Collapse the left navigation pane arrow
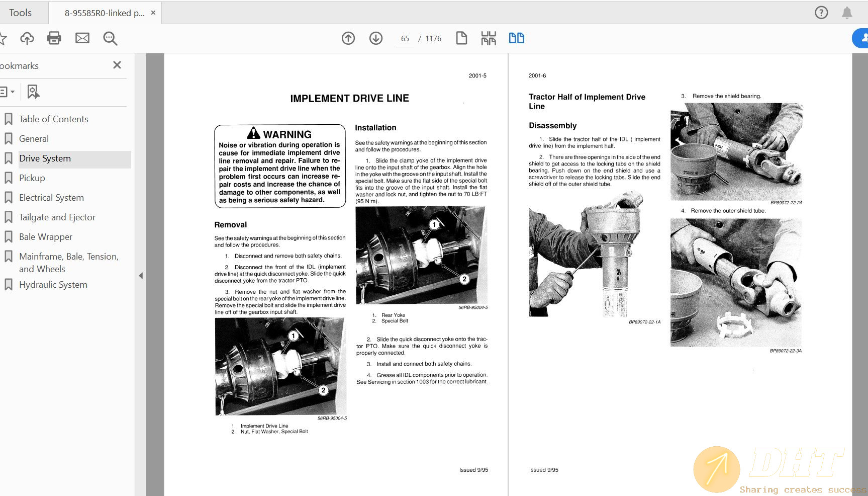Image resolution: width=868 pixels, height=496 pixels. 141,276
